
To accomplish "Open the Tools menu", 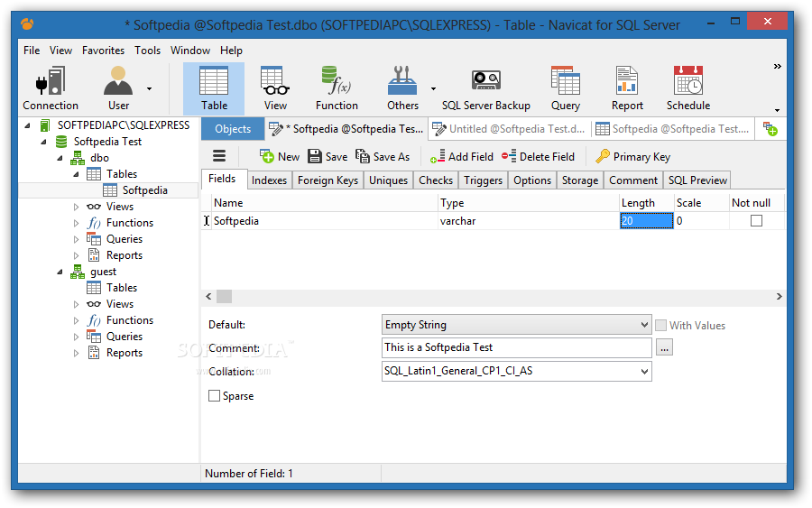I will pyautogui.click(x=148, y=51).
